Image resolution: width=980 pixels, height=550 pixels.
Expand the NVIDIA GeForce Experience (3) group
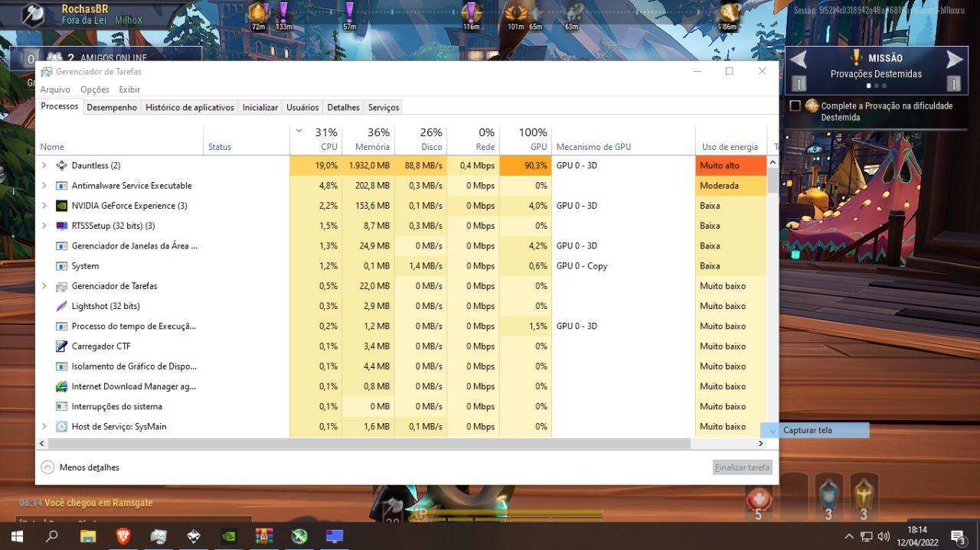click(44, 206)
